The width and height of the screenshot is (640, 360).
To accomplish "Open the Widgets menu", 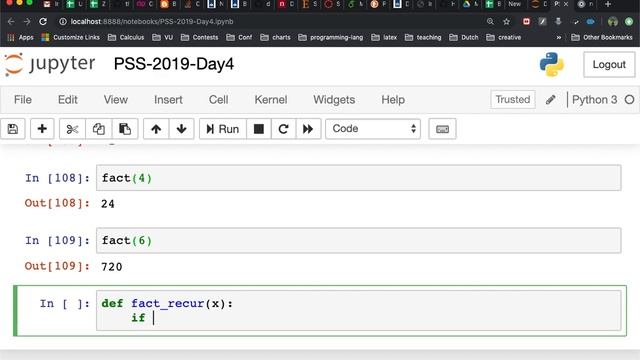I will pos(334,100).
